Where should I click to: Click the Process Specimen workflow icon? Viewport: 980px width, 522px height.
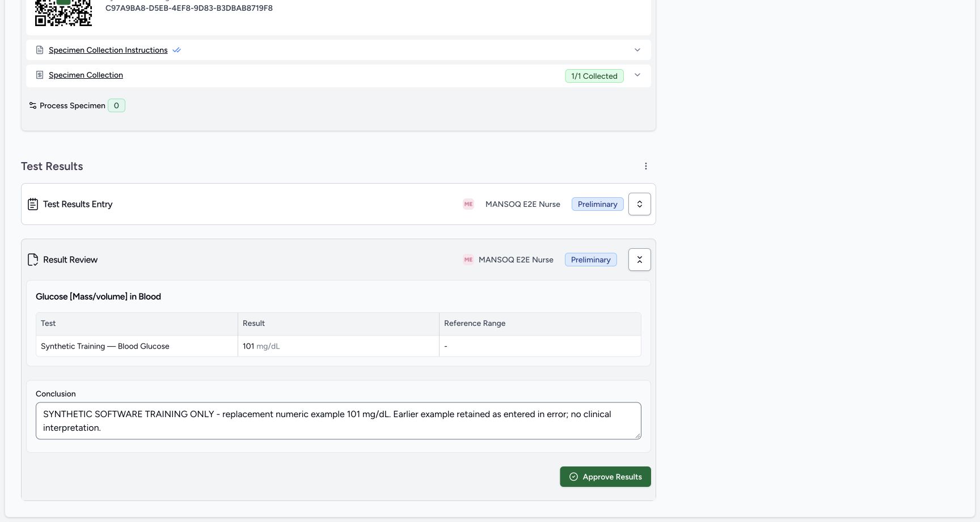coord(33,105)
